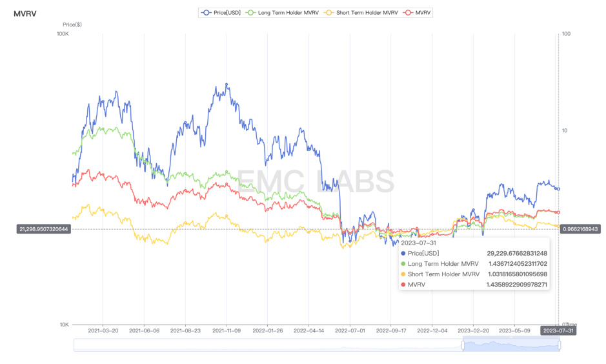Click the 29,229.67 price value in tooltip
Image resolution: width=606 pixels, height=364 pixels.
click(517, 254)
